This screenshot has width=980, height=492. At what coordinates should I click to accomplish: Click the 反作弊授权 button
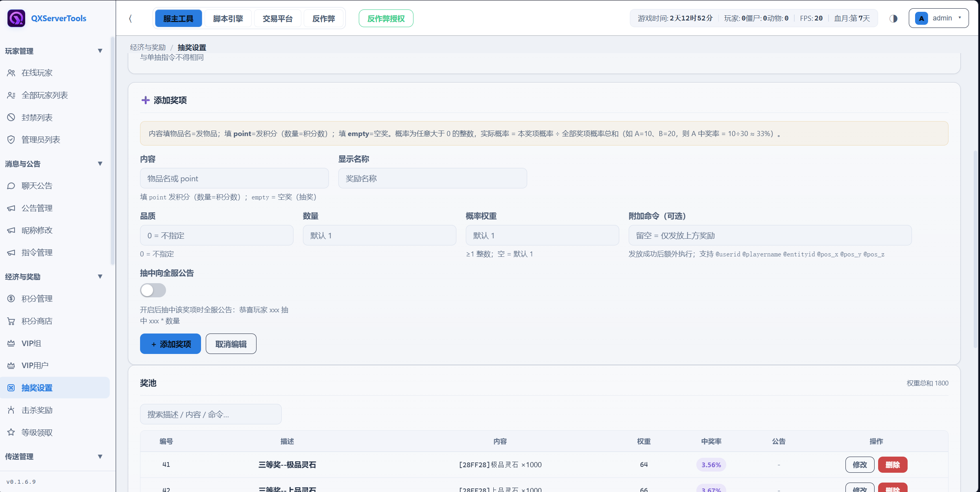[386, 18]
